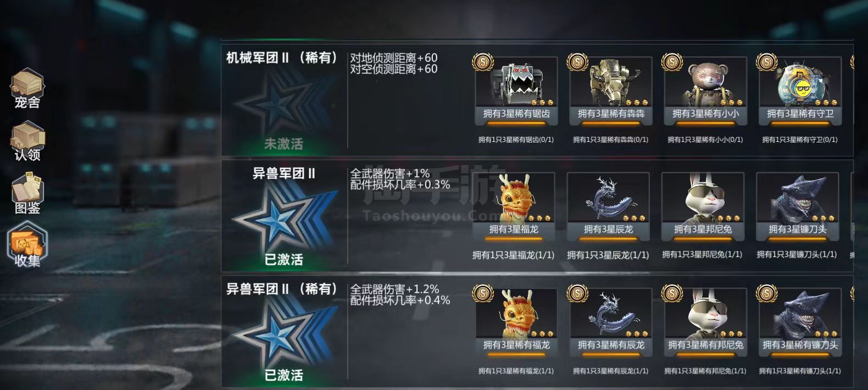
Task: Open the 宠舍 pet house sidebar icon
Action: click(x=27, y=89)
